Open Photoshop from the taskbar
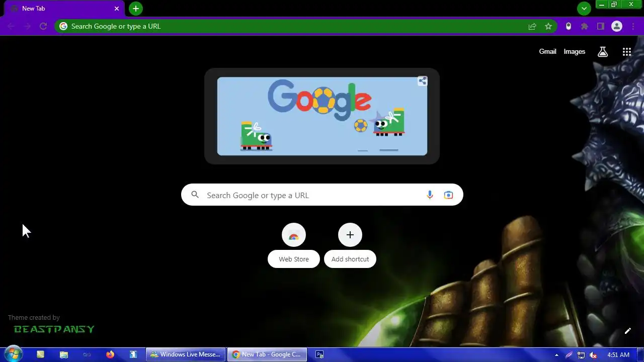Screen dimensions: 644x362 pos(319,354)
